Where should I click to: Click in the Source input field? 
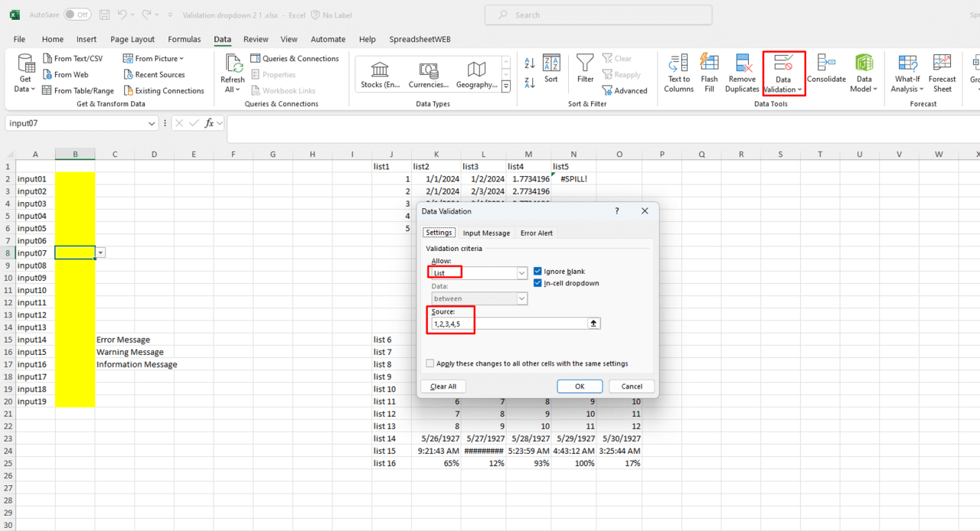pos(508,324)
